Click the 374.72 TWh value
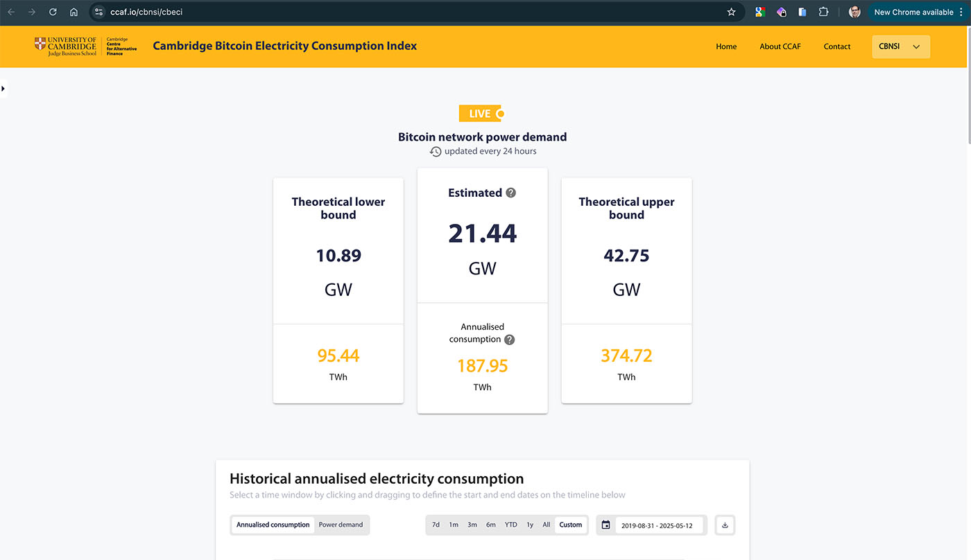The height and width of the screenshot is (560, 971). [626, 356]
